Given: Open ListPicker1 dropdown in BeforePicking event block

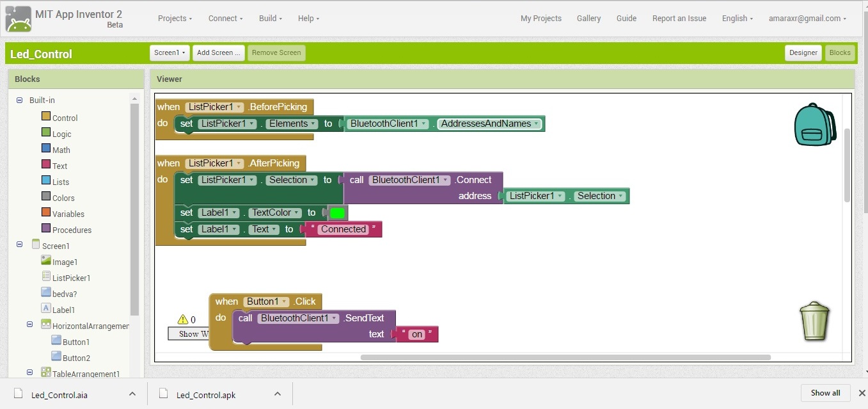Looking at the screenshot, I should 214,108.
